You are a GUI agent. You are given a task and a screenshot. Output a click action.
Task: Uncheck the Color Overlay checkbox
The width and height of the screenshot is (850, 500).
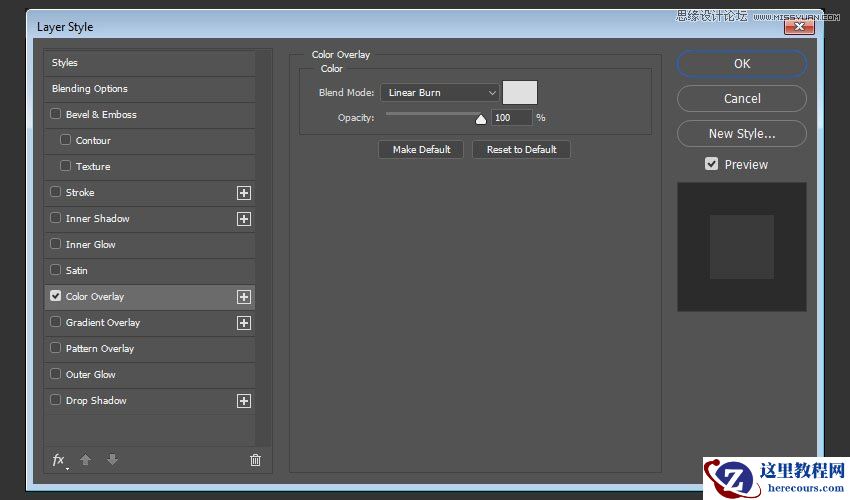55,296
